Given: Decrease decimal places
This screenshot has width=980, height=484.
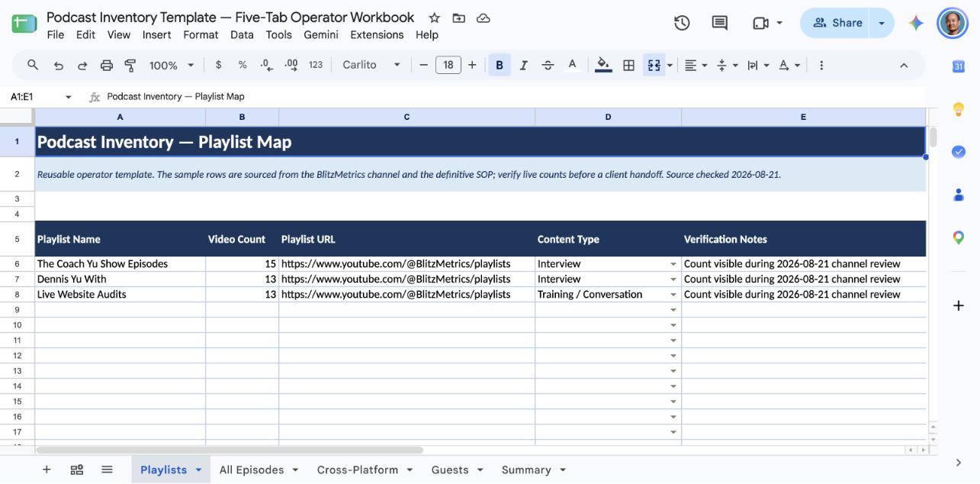Looking at the screenshot, I should click(266, 65).
